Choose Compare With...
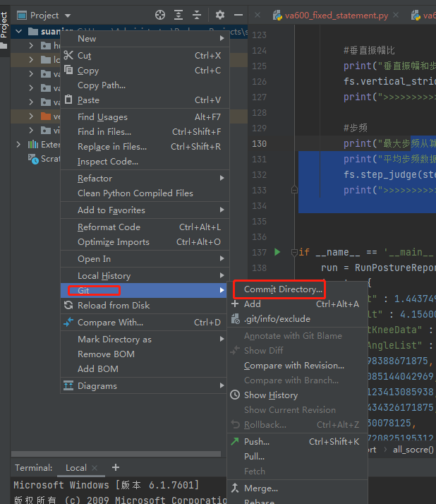Screen dimensions: 436x504 pos(145,323)
